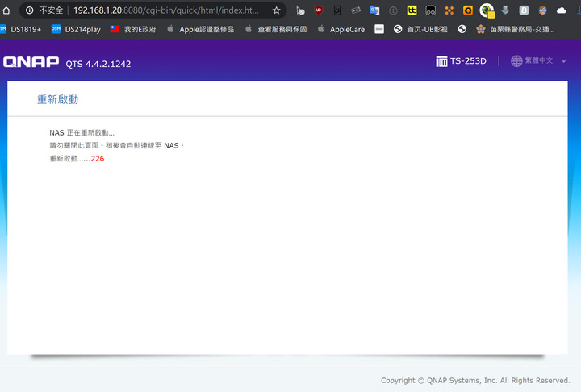Open the Google Translate extension icon
This screenshot has width=581, height=392.
(374, 10)
